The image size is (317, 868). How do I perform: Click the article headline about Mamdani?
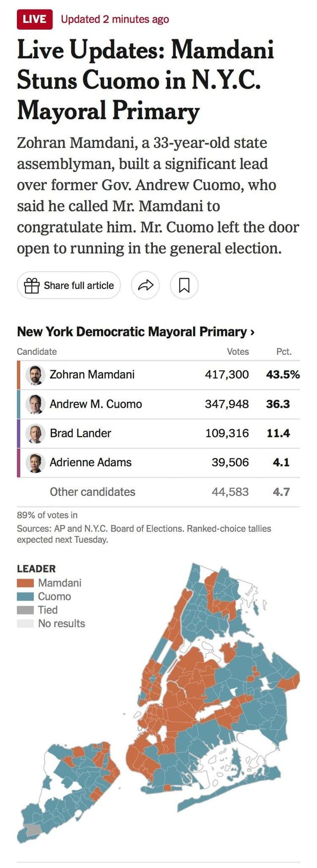[x=145, y=80]
